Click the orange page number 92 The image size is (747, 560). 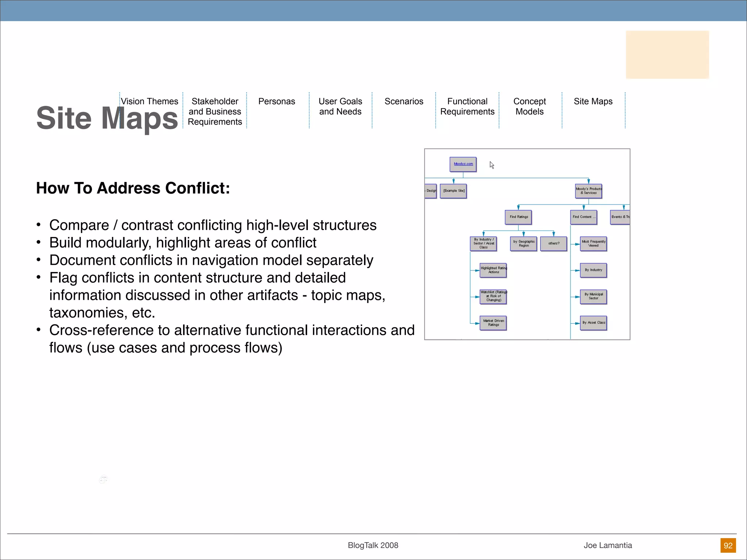point(728,545)
